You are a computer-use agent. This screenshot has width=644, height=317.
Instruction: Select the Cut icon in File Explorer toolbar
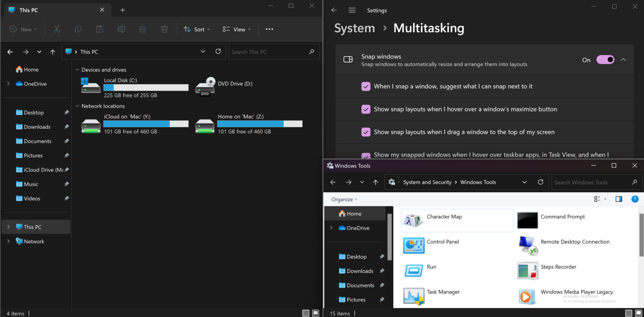[x=57, y=29]
